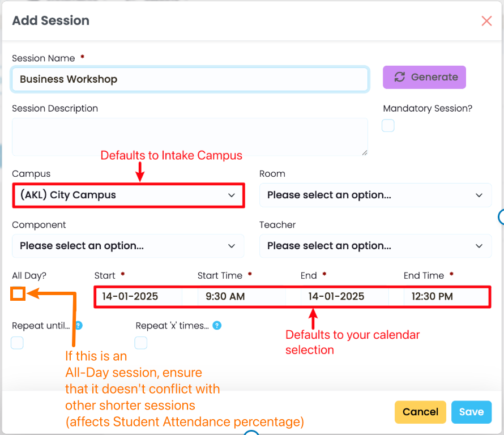Open the Component dropdown
Screen dimensions: 504x435
(128, 246)
